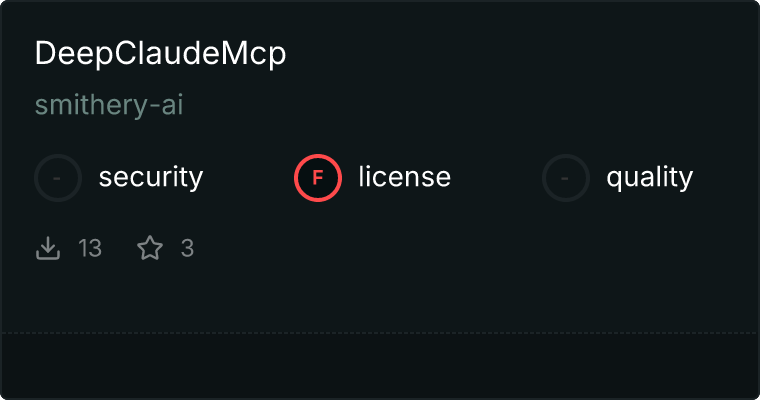Click the download count 13
The height and width of the screenshot is (400, 760).
[90, 248]
